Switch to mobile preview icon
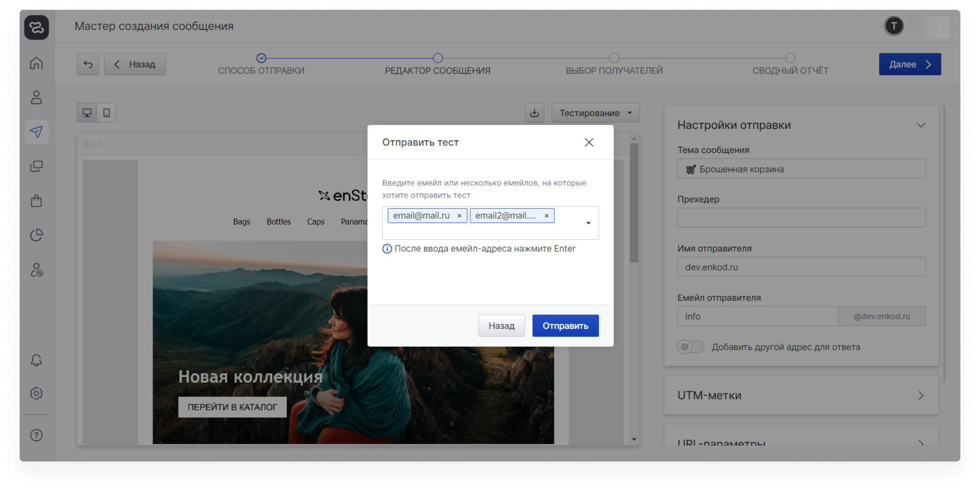Image resolution: width=980 pixels, height=491 pixels. point(106,113)
